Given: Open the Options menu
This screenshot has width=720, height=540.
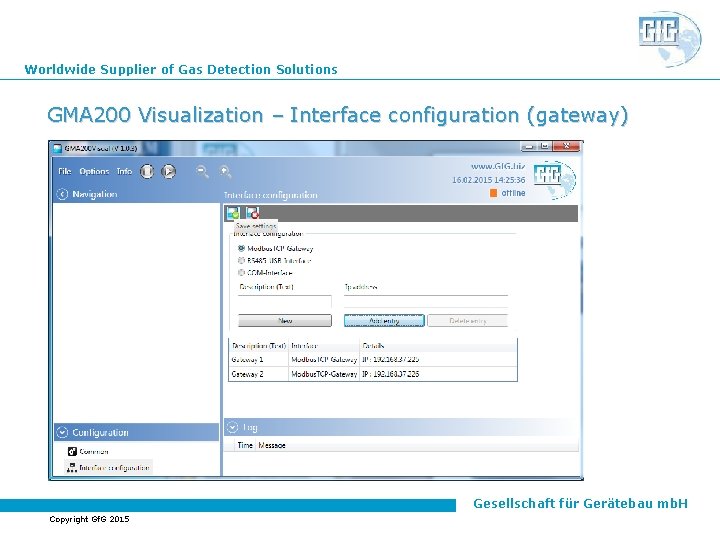Looking at the screenshot, I should coord(94,171).
